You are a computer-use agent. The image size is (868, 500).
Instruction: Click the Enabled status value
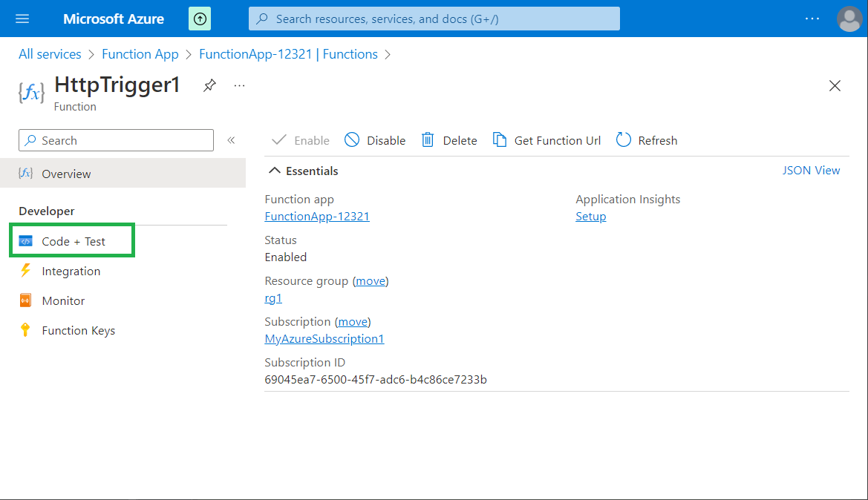tap(286, 257)
